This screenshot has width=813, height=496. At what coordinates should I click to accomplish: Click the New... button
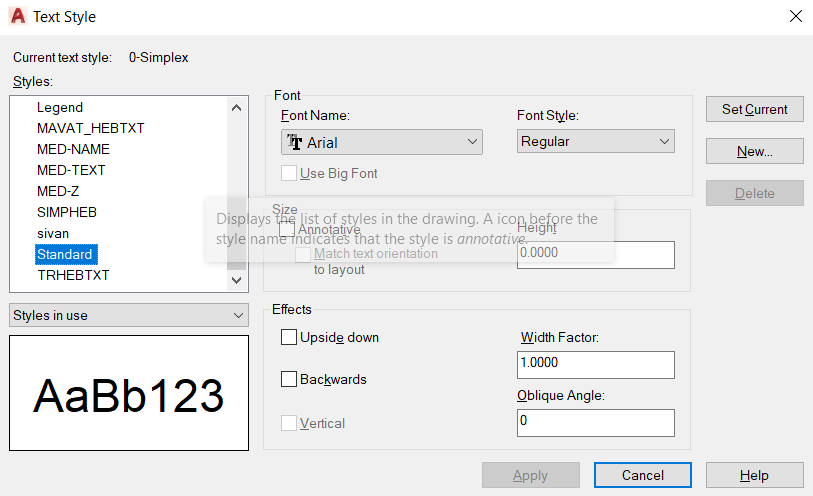(x=755, y=152)
